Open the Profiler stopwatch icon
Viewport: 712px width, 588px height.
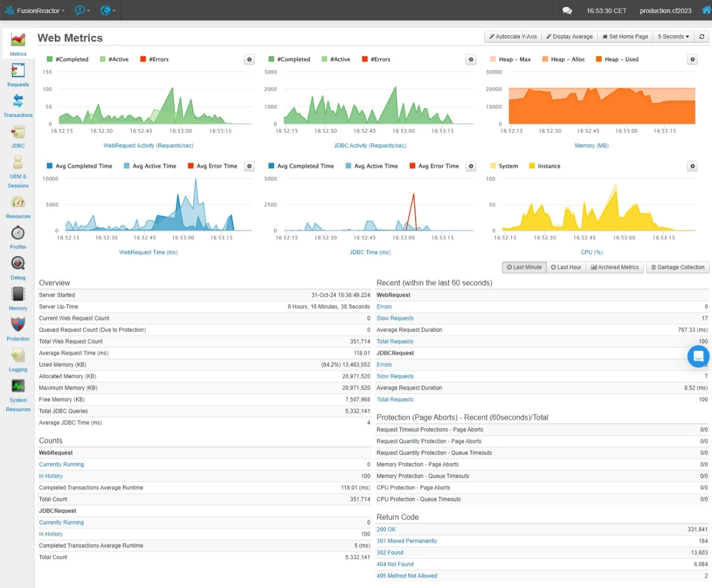coord(18,233)
